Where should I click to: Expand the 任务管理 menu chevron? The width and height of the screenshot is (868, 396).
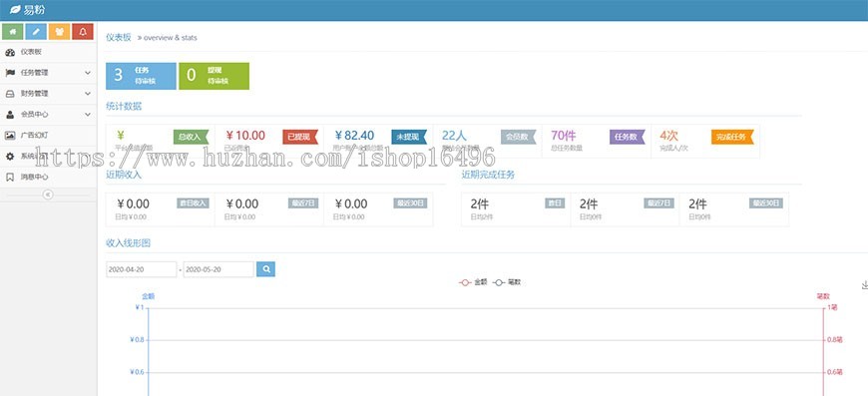(88, 73)
